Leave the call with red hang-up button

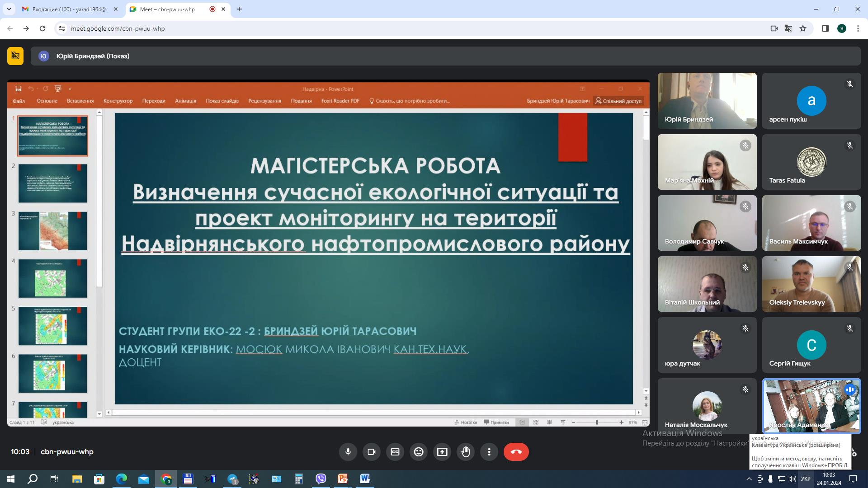tap(516, 452)
